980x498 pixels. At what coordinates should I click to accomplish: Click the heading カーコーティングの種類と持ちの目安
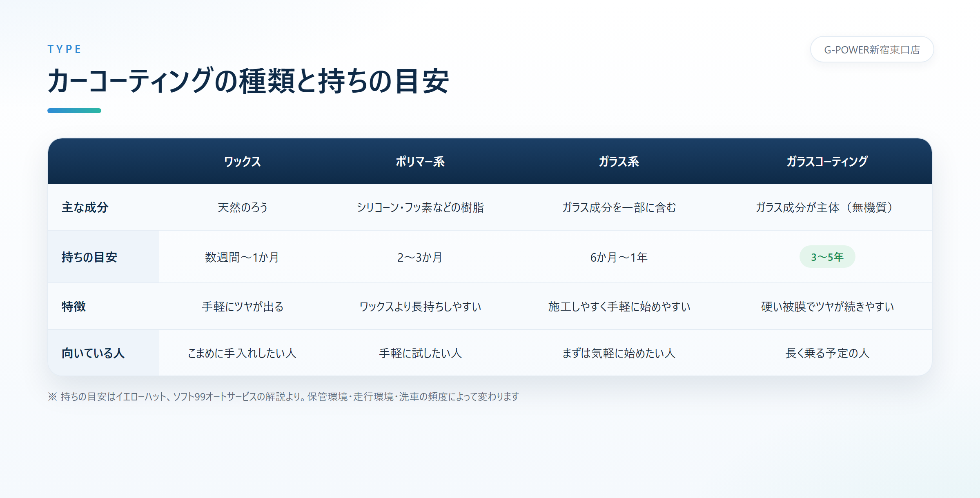[248, 81]
